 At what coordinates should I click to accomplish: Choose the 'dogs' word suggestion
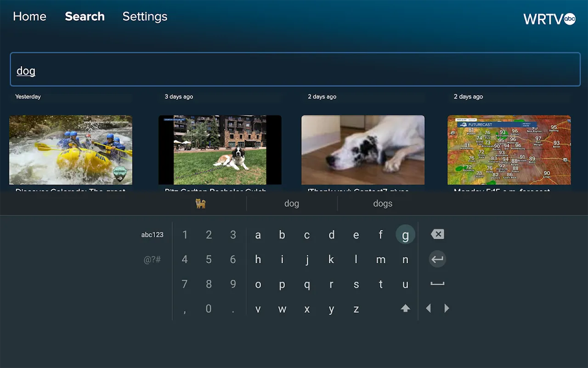[x=383, y=204]
